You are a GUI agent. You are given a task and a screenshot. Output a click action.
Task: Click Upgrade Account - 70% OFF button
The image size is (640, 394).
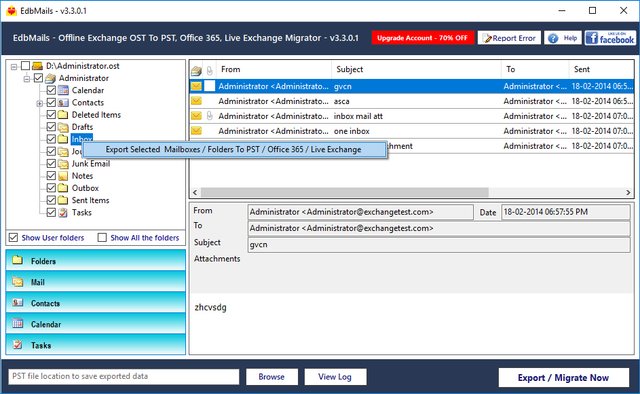pos(422,38)
